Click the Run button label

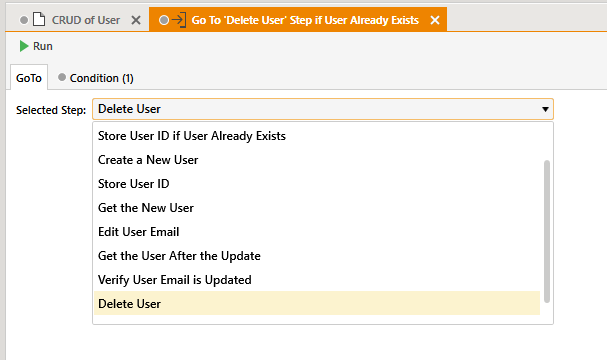(43, 46)
